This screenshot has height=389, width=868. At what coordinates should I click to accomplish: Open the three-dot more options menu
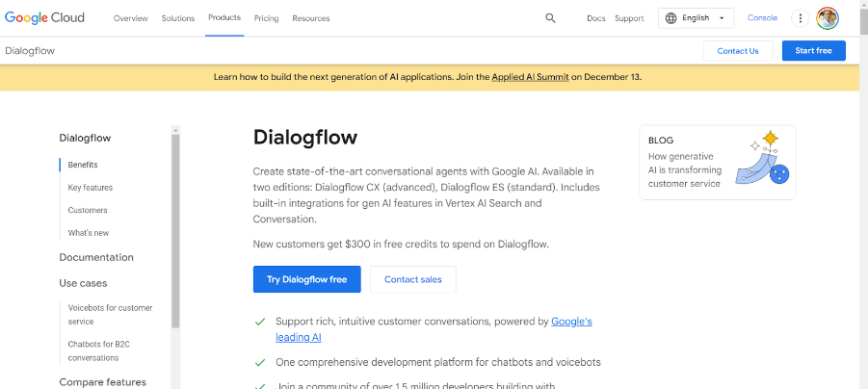[x=800, y=18]
